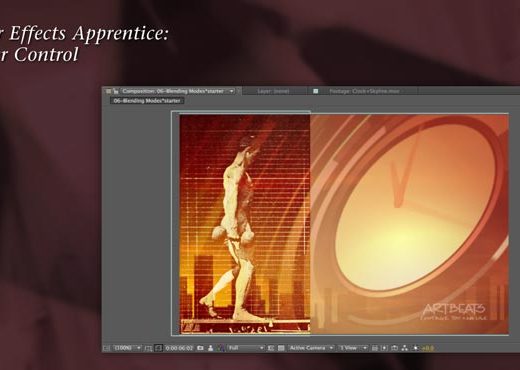The height and width of the screenshot is (370, 520).
Task: Click the 06-Blending Modes*starter breadcrumb button
Action: pos(147,101)
